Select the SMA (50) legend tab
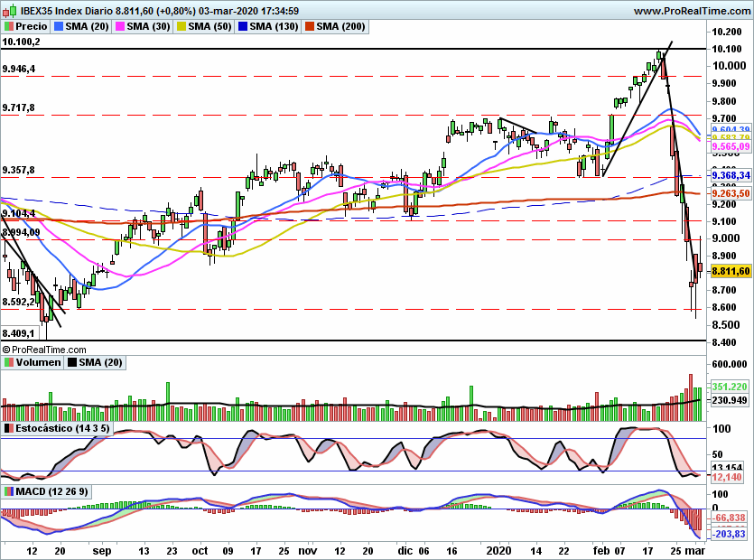Image resolution: width=754 pixels, height=560 pixels. pyautogui.click(x=204, y=27)
